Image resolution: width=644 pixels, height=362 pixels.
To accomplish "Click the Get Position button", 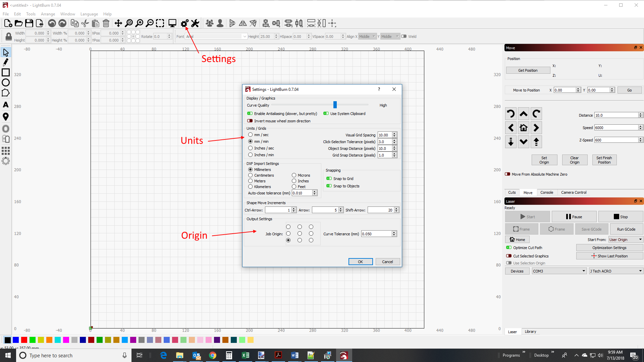I will 528,70.
